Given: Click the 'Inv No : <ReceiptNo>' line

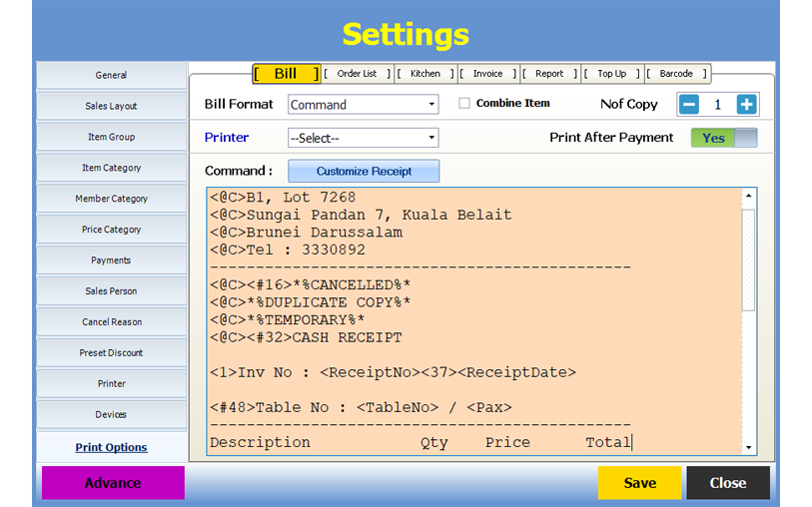Looking at the screenshot, I should click(x=393, y=372).
